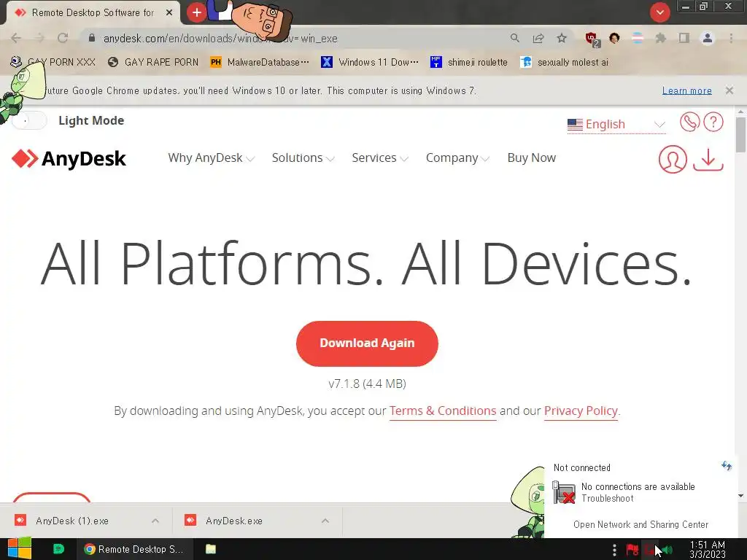Expand options chevron for AnyDesk (1).exe

155,521
